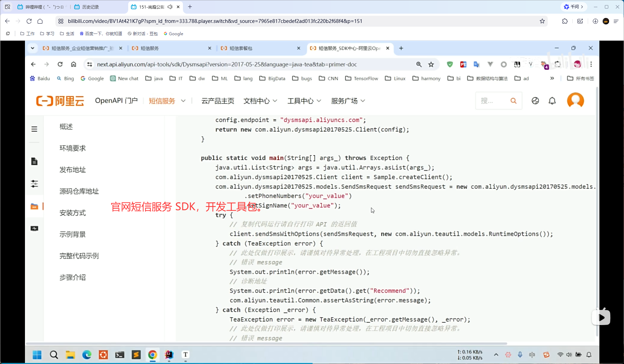624x364 pixels.
Task: Click green shield extension icon
Action: (x=450, y=64)
